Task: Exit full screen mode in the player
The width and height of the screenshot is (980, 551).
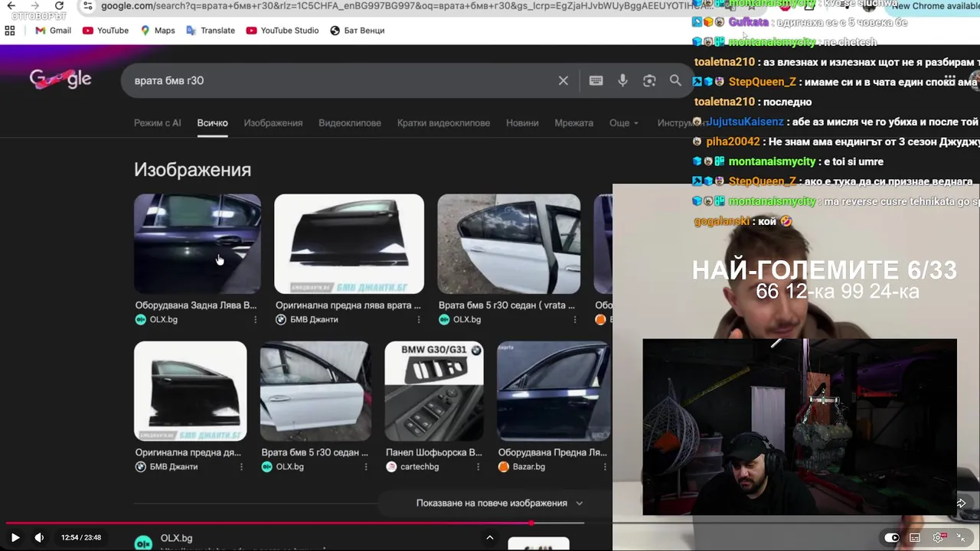Action: (962, 537)
